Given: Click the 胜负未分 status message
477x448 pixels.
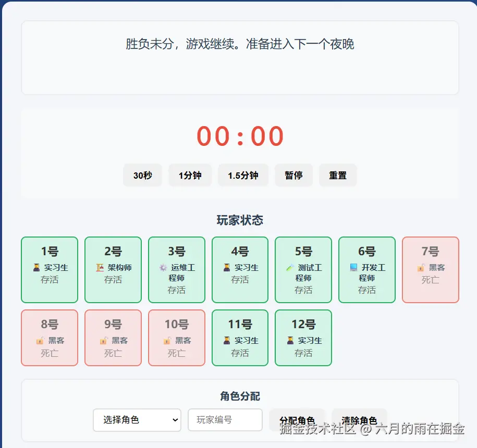Looking at the screenshot, I should click(x=240, y=44).
